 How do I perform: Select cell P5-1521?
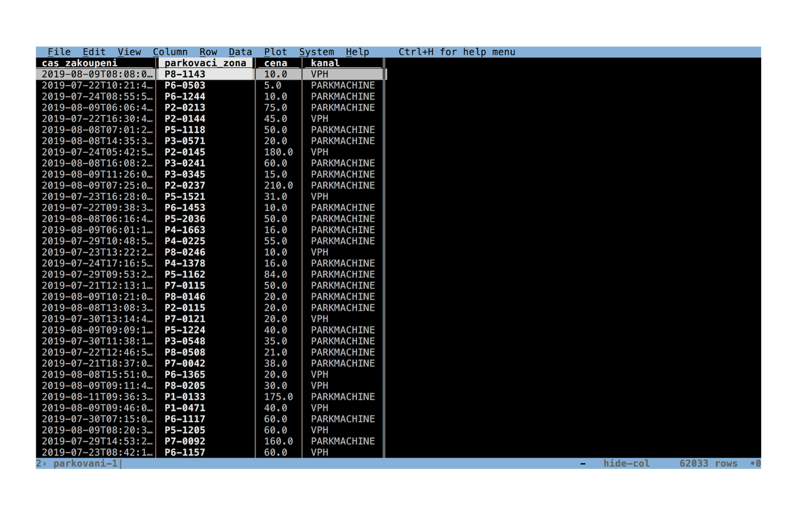(185, 197)
